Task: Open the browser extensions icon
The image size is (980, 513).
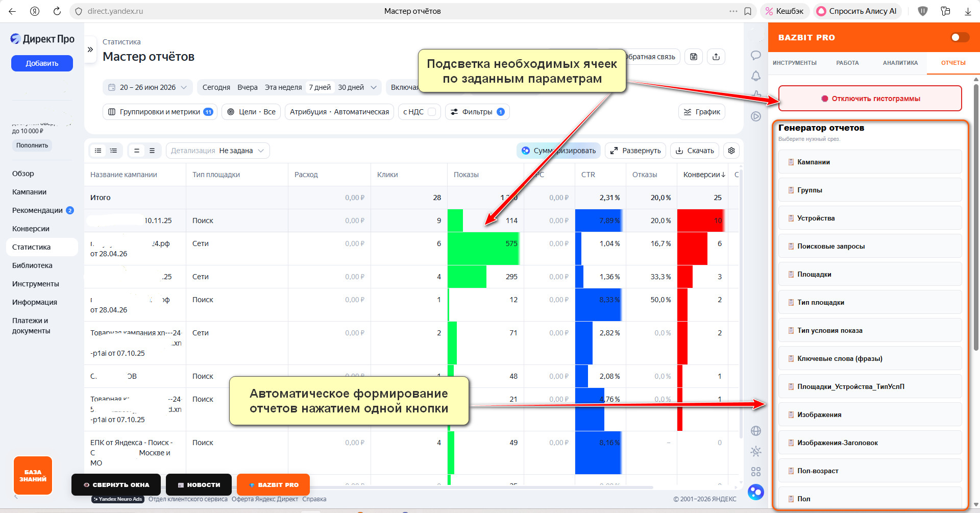Action: (945, 11)
